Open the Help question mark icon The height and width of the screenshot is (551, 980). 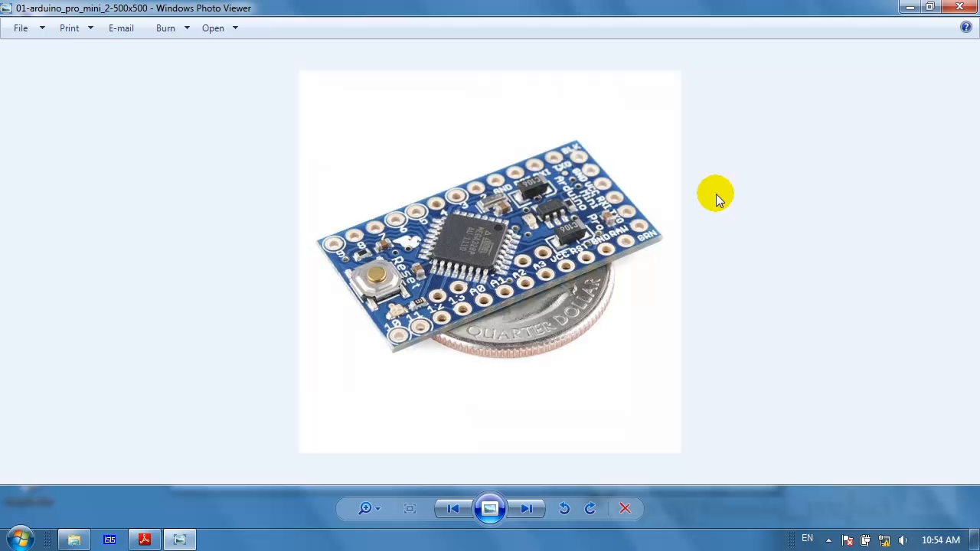[966, 28]
